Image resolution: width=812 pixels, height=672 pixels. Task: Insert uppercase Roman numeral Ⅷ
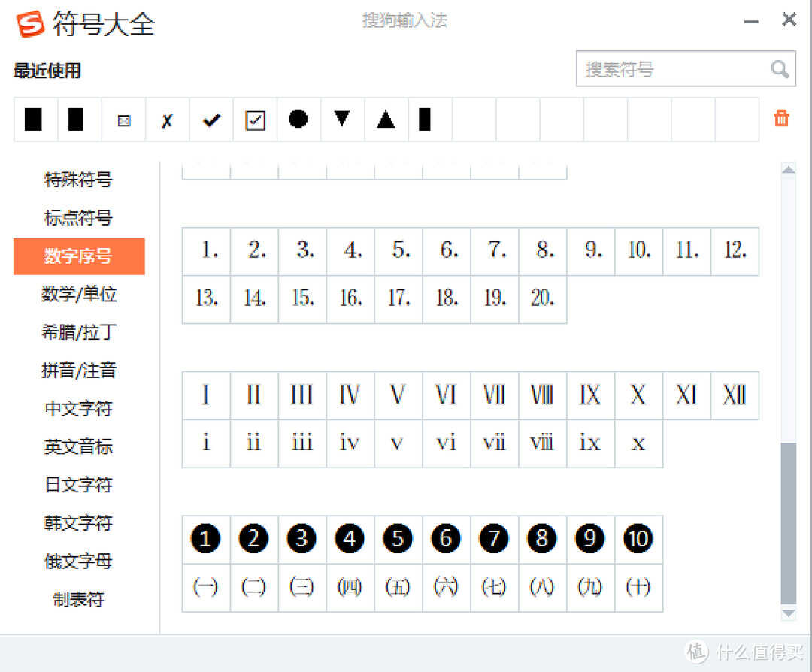(x=542, y=395)
